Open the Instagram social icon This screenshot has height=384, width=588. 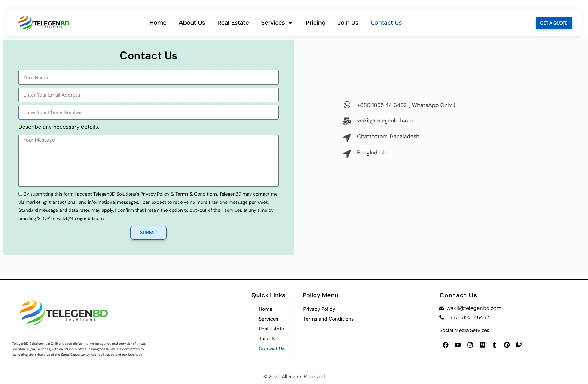click(x=470, y=345)
